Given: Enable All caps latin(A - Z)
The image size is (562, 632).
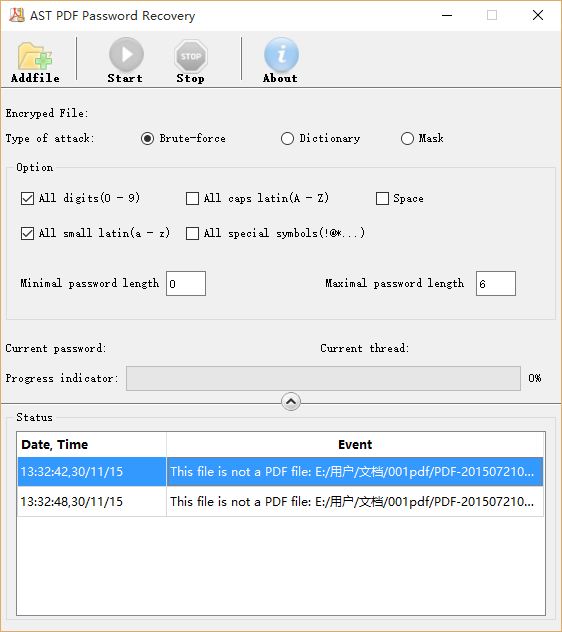Looking at the screenshot, I should pos(192,198).
